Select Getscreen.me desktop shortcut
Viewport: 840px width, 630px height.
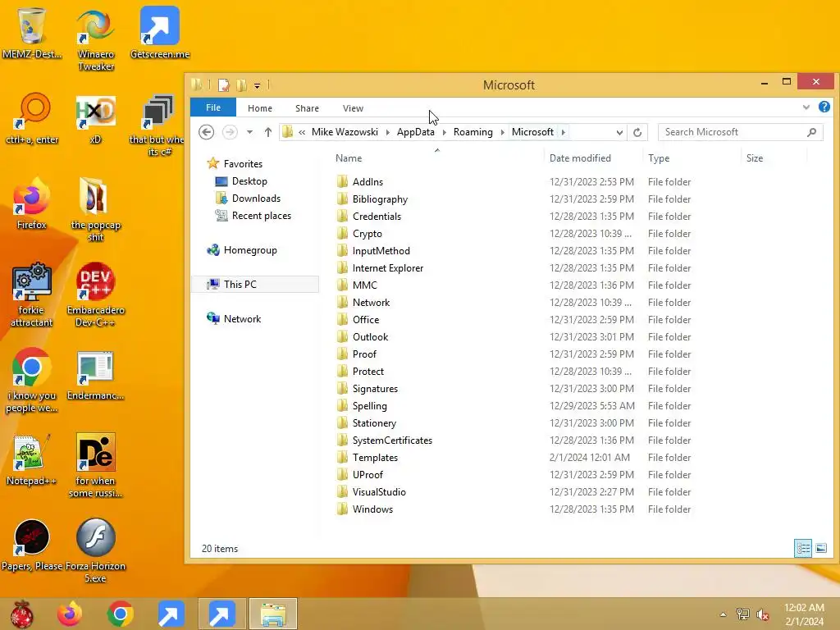160,32
